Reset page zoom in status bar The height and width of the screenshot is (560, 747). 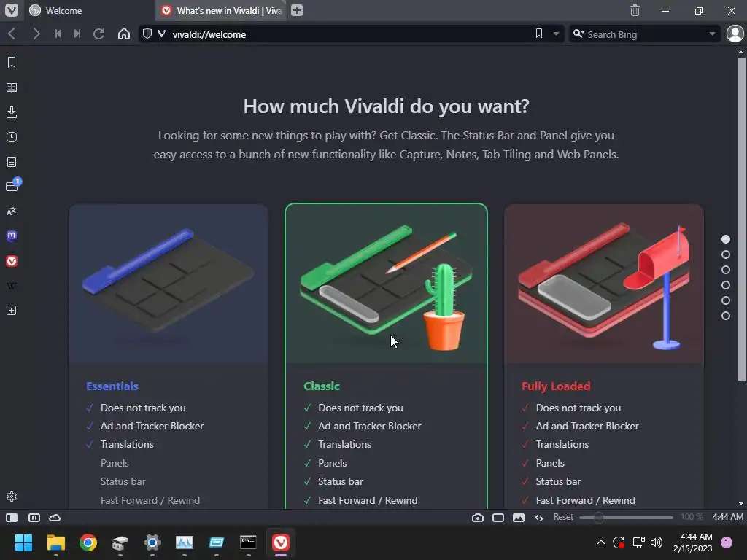coord(563,517)
